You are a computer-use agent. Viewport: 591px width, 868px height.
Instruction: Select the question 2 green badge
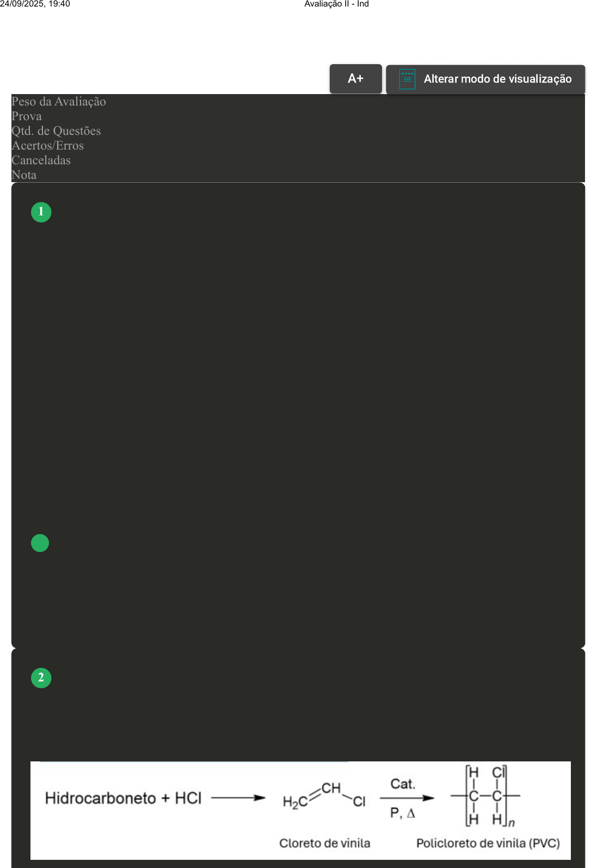[x=41, y=678]
